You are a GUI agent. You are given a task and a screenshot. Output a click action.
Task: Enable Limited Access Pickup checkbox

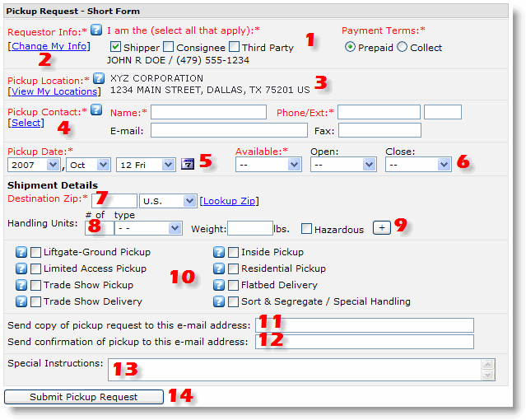click(35, 268)
